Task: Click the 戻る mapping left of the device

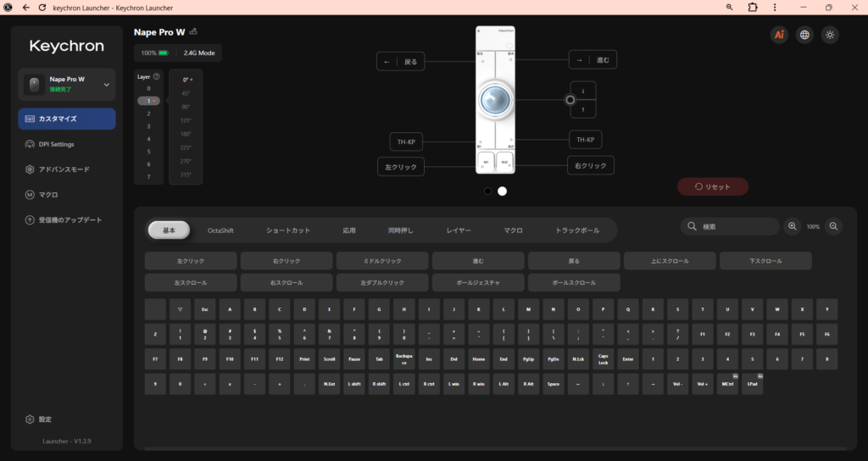Action: click(x=401, y=61)
